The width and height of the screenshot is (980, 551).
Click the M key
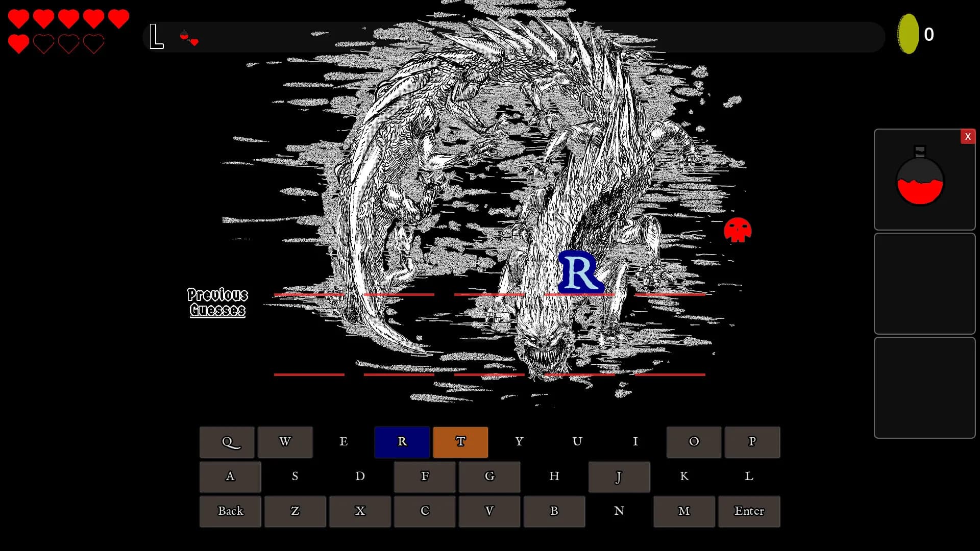coord(684,511)
